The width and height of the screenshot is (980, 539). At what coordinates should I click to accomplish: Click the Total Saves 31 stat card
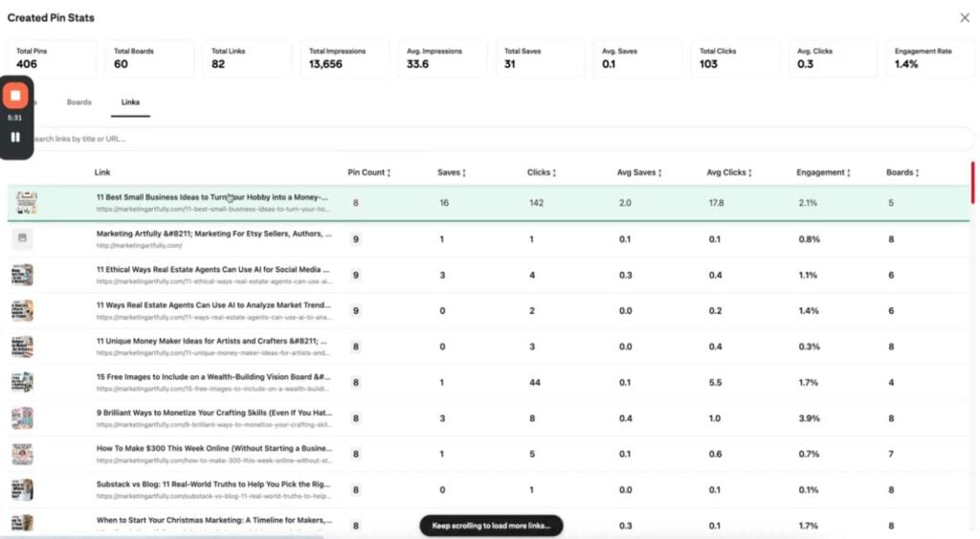pyautogui.click(x=540, y=58)
